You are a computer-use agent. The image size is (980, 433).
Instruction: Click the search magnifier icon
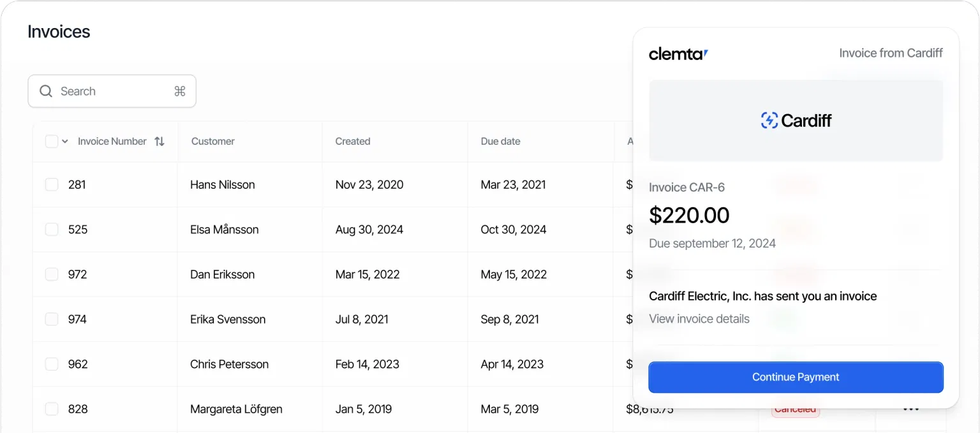point(46,91)
